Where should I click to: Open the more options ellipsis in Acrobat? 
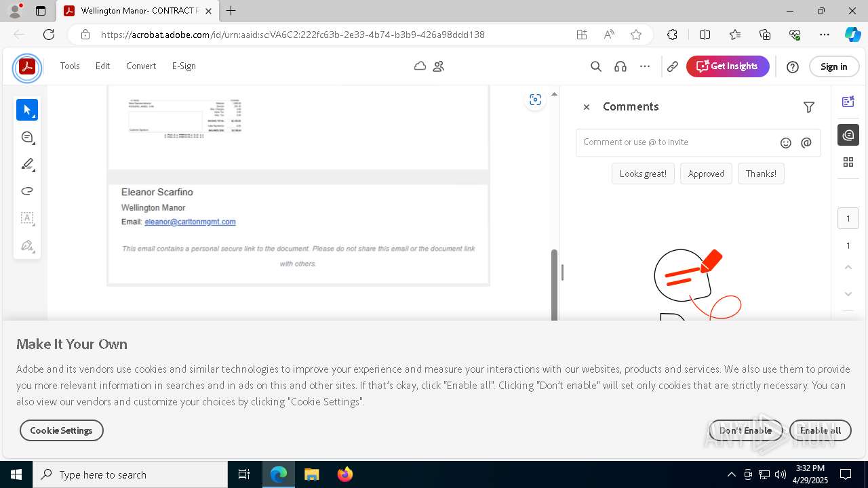(645, 66)
